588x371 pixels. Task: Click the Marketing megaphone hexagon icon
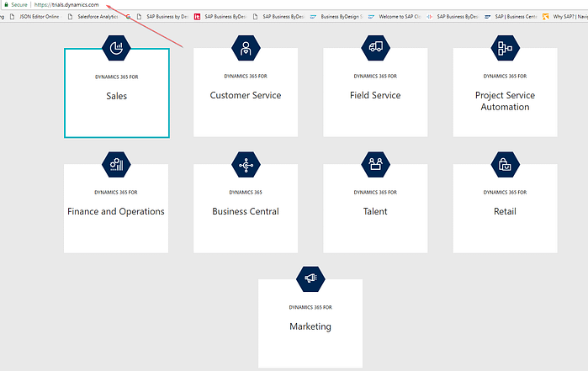pos(310,278)
